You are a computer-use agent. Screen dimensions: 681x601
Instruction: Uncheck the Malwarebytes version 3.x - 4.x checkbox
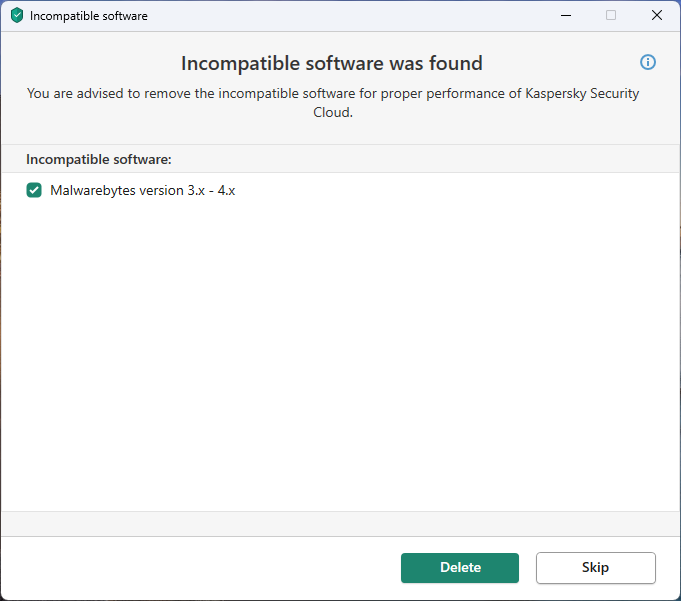34,190
